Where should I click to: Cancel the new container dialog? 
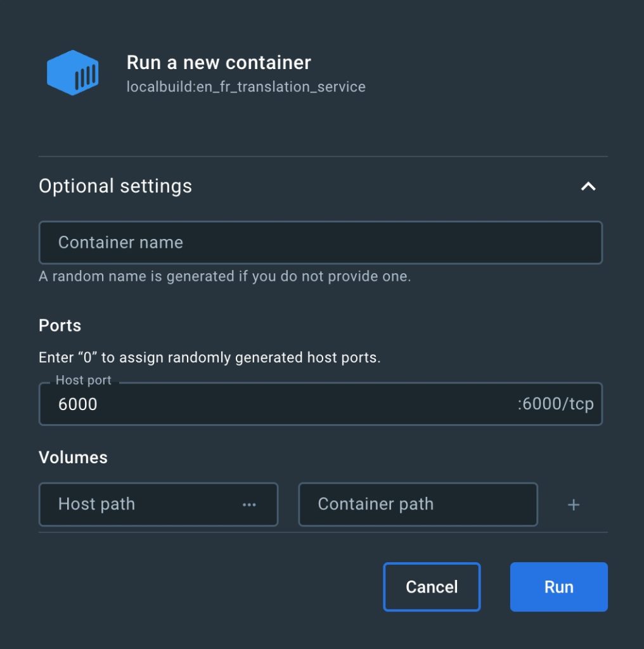click(432, 587)
